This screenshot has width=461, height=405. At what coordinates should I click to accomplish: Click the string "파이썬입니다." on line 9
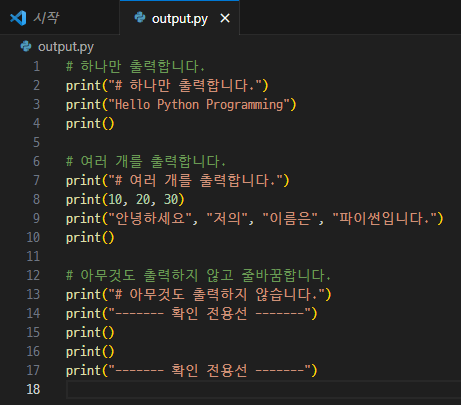pyautogui.click(x=384, y=219)
